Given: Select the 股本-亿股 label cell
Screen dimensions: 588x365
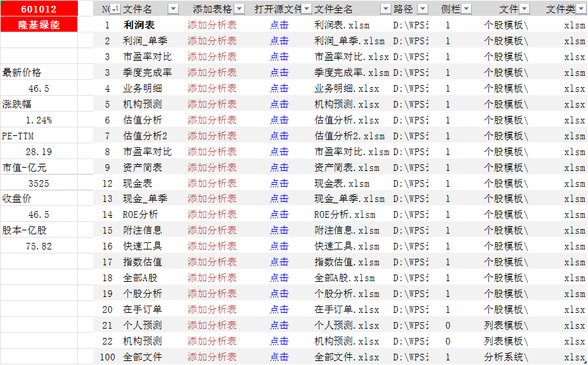Looking at the screenshot, I should coord(39,230).
